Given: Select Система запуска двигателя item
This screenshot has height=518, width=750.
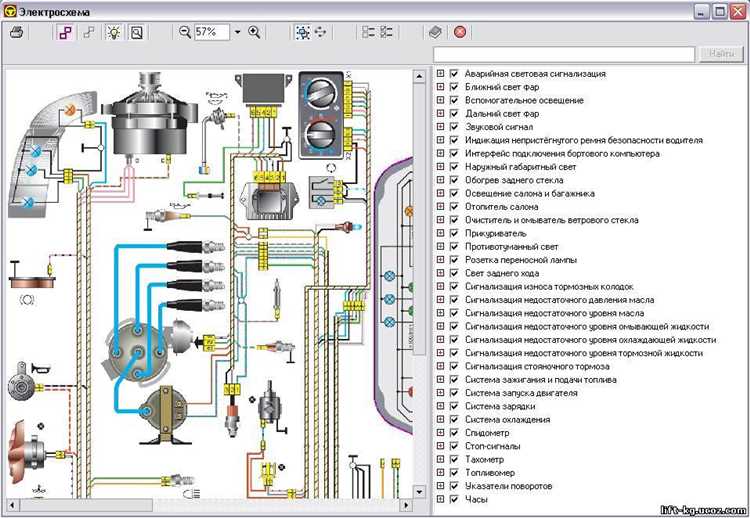Looking at the screenshot, I should point(521,393).
